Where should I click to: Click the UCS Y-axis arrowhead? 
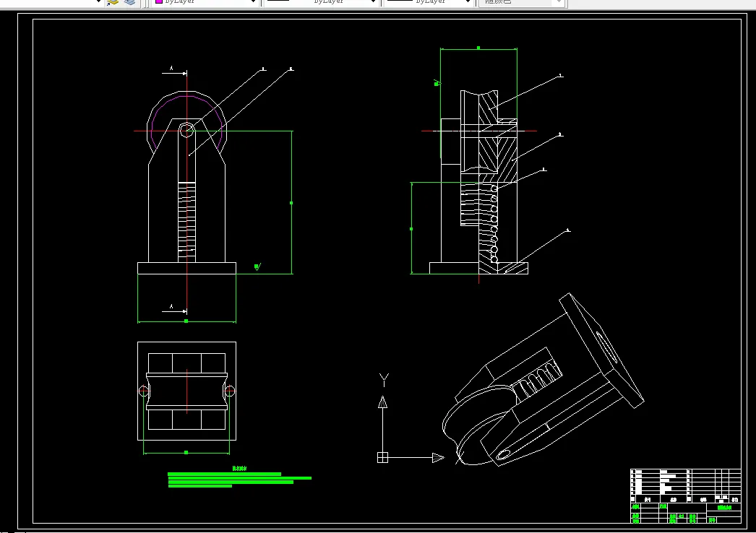pos(382,402)
